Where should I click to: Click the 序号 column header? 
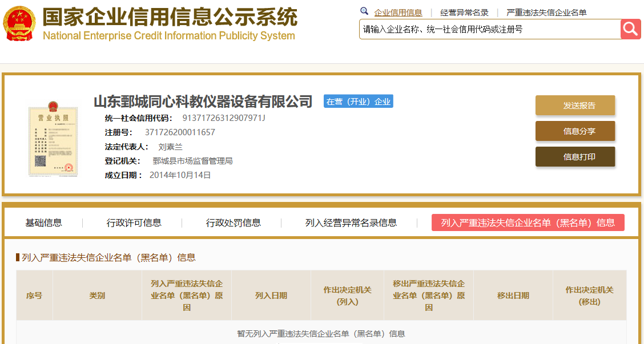[x=34, y=296]
